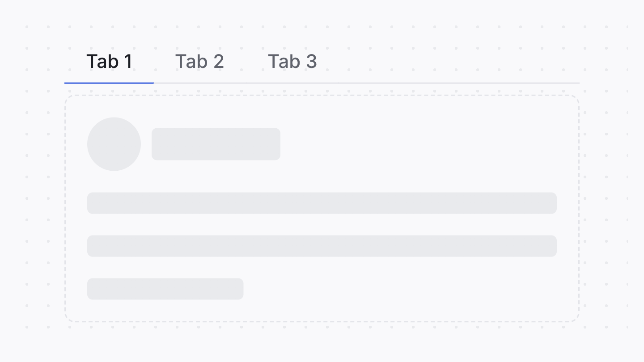The height and width of the screenshot is (362, 644).
Task: Click the circular avatar placeholder
Action: (x=114, y=144)
